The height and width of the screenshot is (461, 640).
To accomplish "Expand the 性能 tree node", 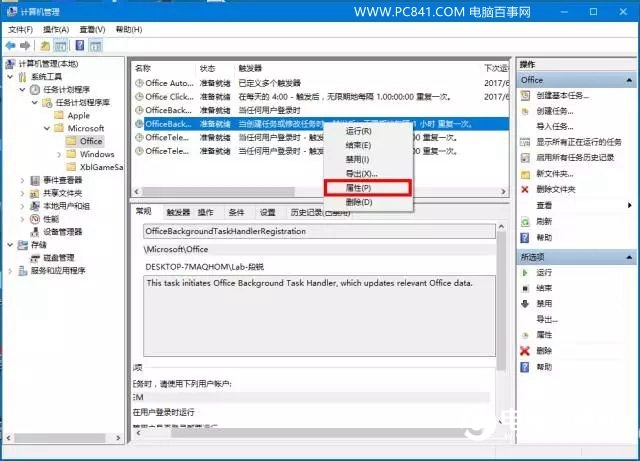I will point(22,219).
